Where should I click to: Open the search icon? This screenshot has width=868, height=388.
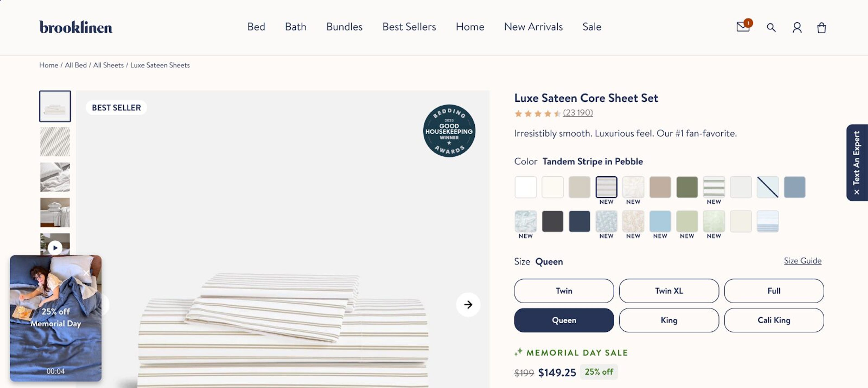click(x=771, y=28)
